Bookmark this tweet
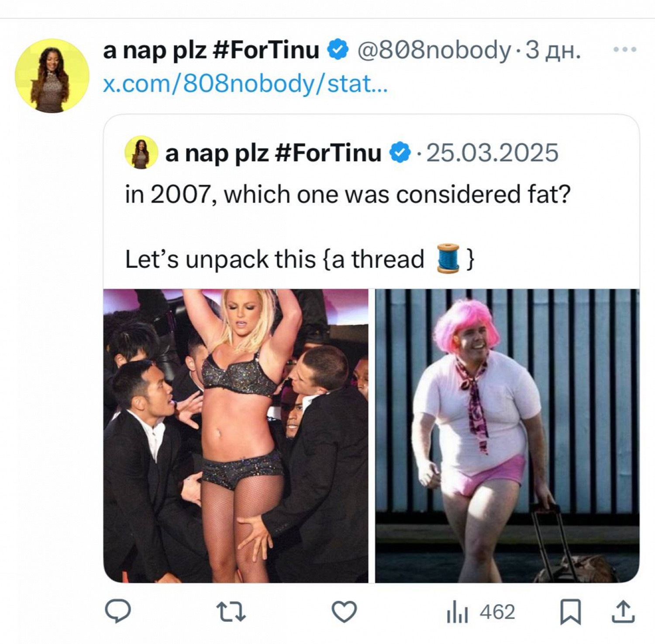 [x=570, y=611]
